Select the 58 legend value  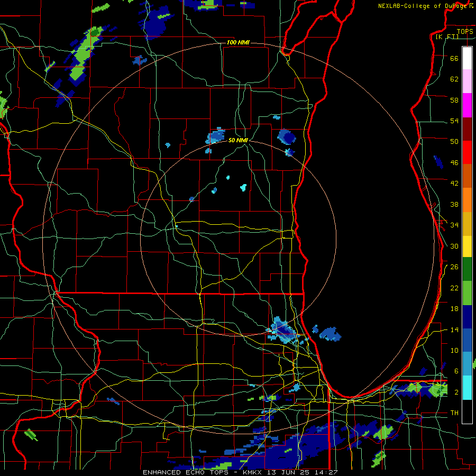[454, 100]
